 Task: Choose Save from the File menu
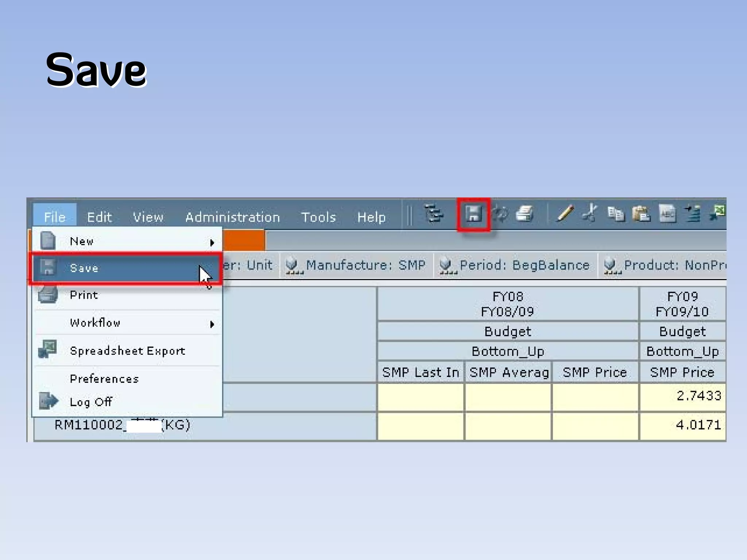[x=84, y=268]
